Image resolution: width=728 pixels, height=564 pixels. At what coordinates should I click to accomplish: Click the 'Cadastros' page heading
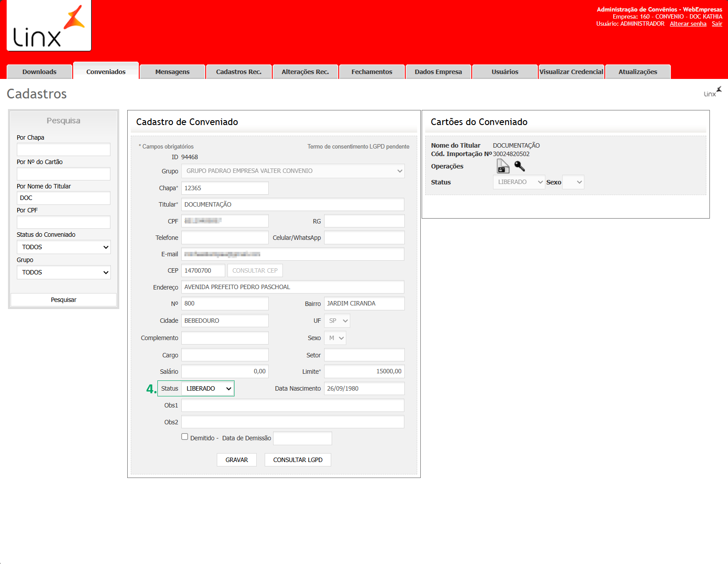pyautogui.click(x=37, y=94)
